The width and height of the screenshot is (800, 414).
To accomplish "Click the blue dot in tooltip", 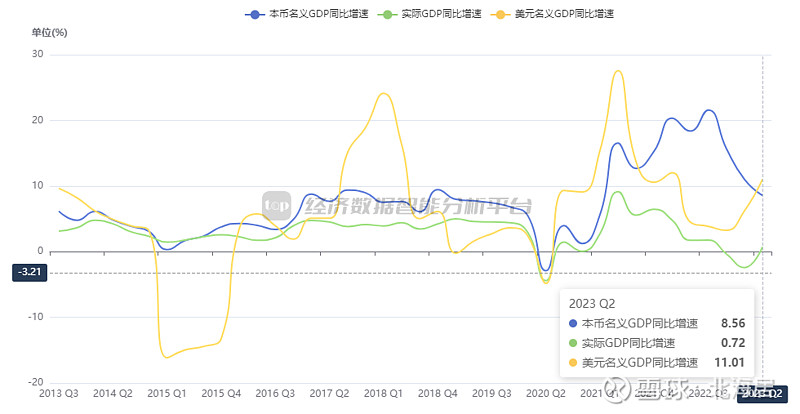I will point(572,324).
